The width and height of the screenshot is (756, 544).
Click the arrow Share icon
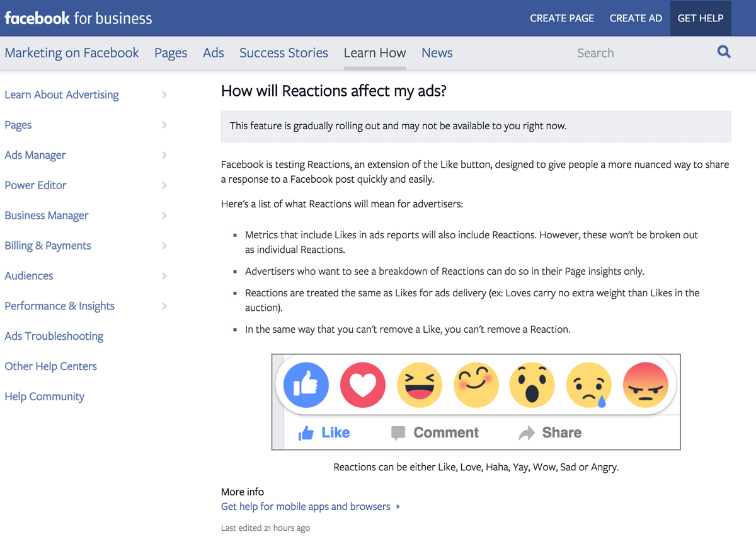(526, 433)
